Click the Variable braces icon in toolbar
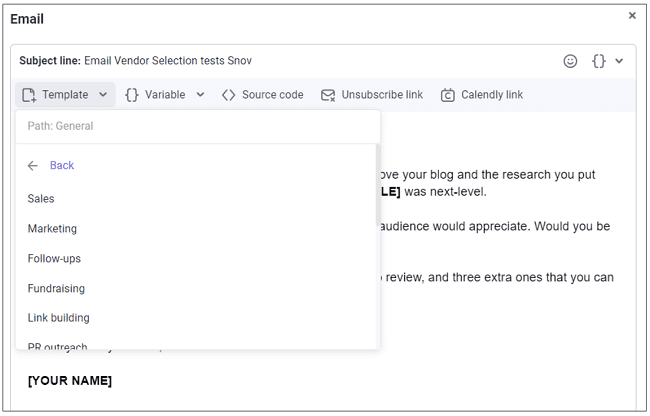This screenshot has width=650, height=416. click(132, 95)
